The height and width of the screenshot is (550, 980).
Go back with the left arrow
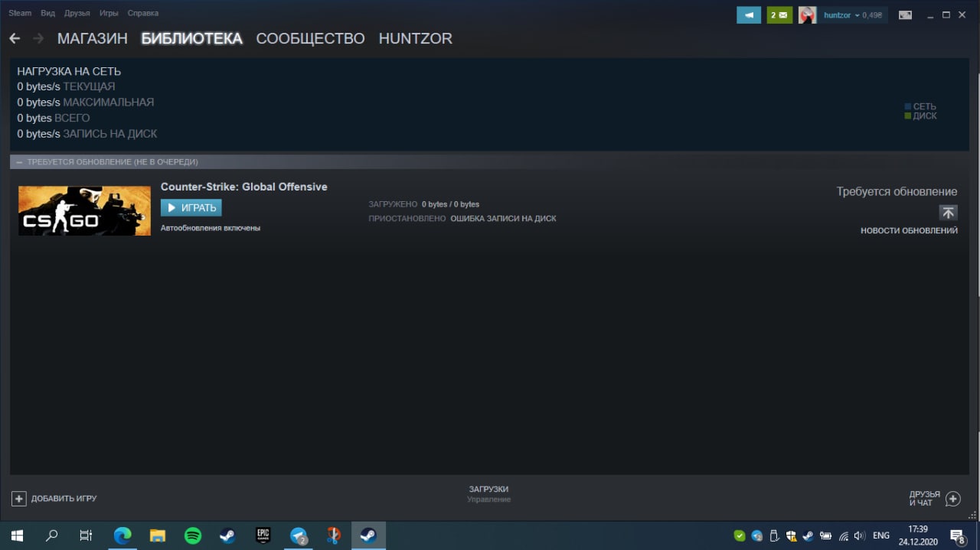(x=15, y=38)
